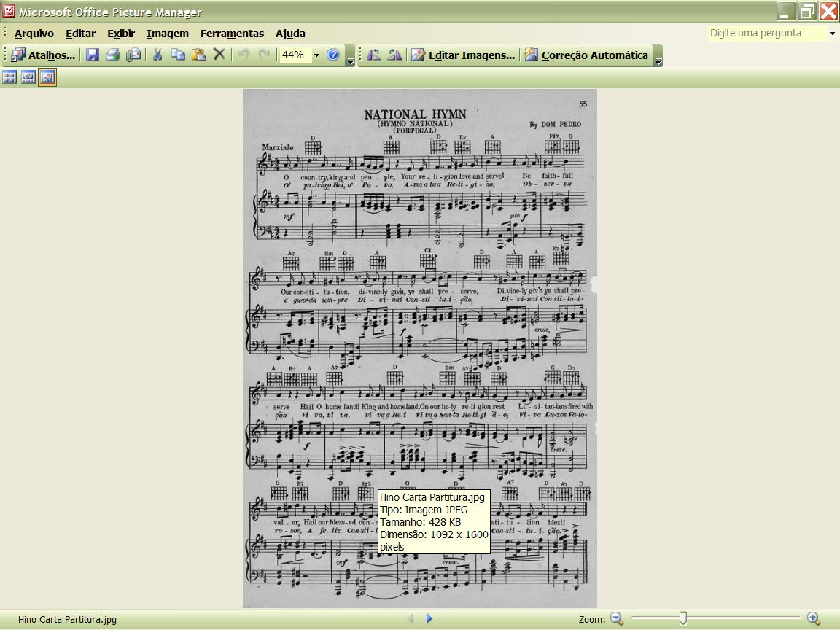Click the Paste clipboard icon

(199, 55)
